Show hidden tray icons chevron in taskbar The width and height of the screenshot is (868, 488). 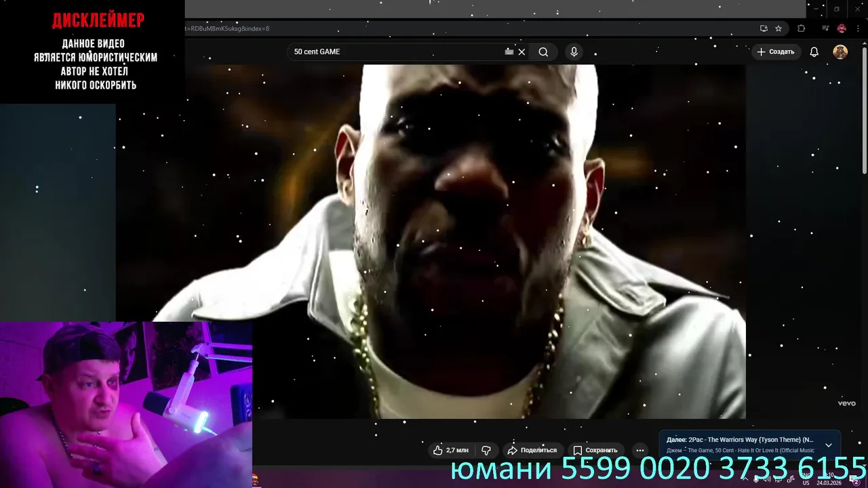pyautogui.click(x=745, y=479)
